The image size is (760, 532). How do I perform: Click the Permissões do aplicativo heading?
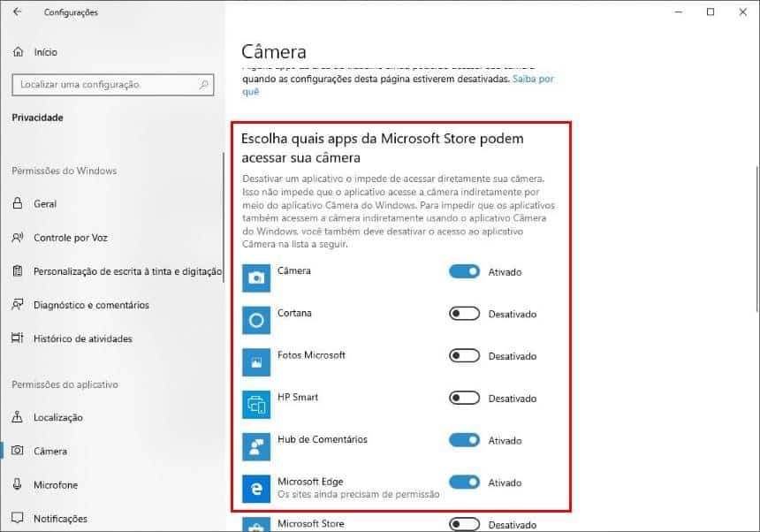point(65,384)
